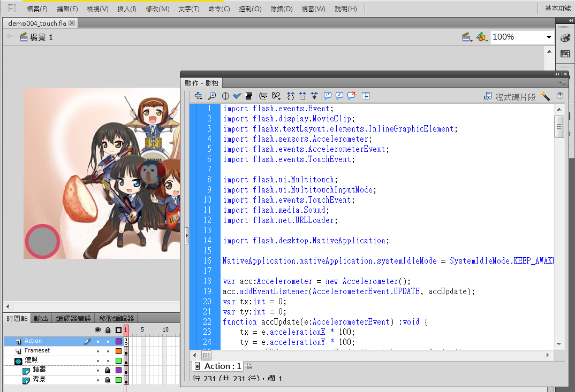Toggle show/hide all layers eye icon
Viewport: 575px width, 392px height.
[x=98, y=330]
